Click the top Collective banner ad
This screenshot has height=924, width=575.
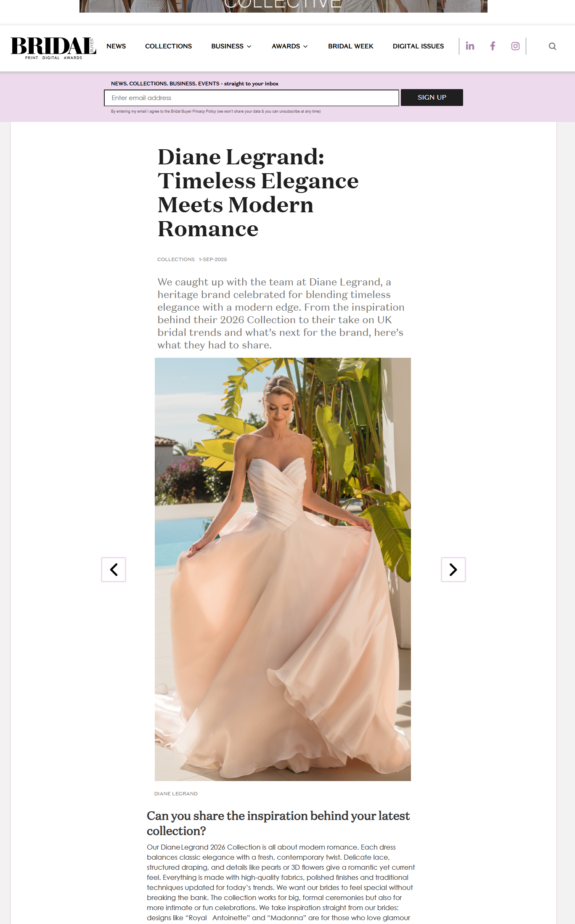(284, 6)
